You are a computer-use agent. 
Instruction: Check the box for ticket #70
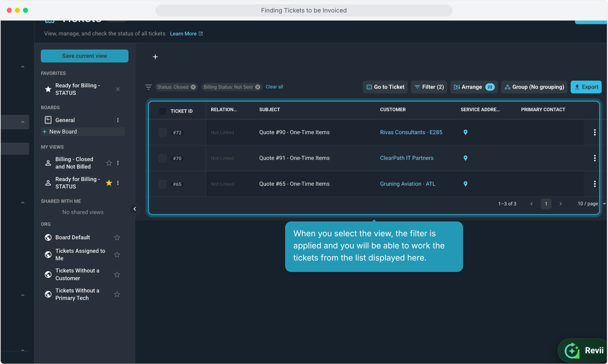click(162, 158)
